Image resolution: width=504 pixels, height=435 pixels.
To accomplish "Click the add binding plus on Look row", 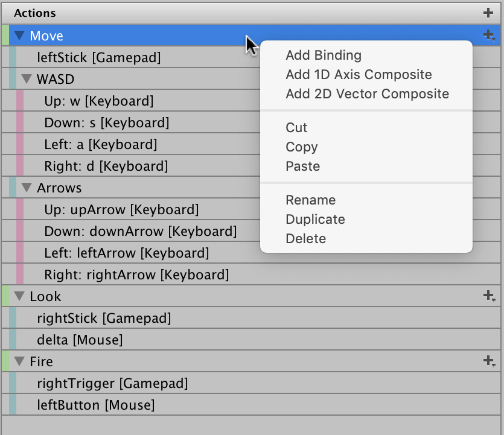I will point(489,296).
